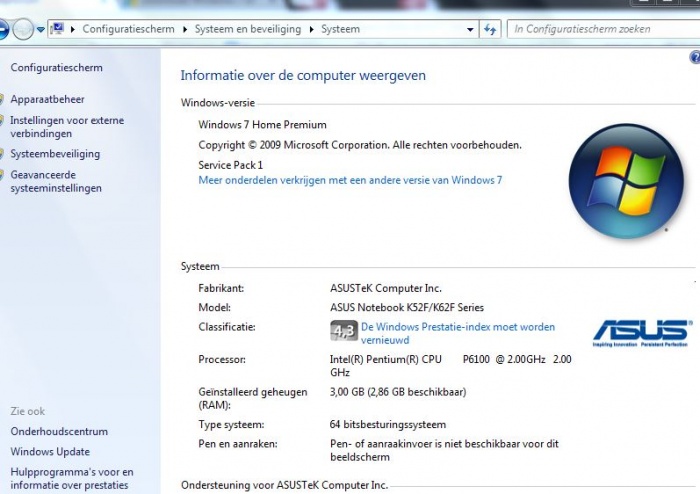Viewport: 700px width, 494px height.
Task: Select Systeem en beveiliging breadcrumb
Action: tap(248, 29)
